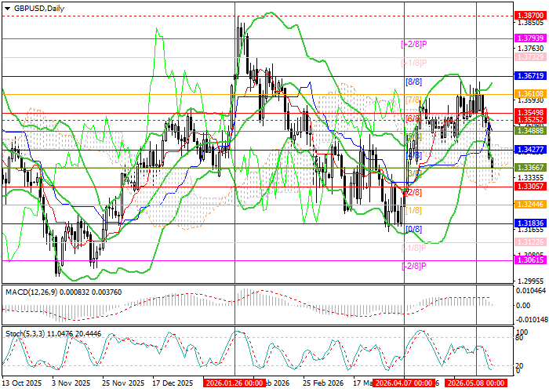
Task: Select the 1.30615 magenta price label
Action: 532,260
